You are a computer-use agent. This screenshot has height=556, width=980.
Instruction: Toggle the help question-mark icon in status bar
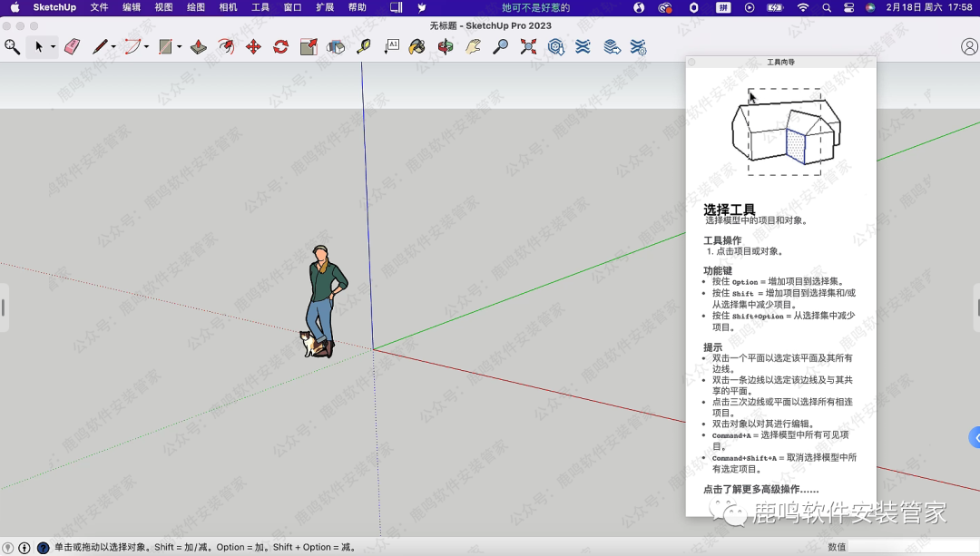[x=43, y=548]
